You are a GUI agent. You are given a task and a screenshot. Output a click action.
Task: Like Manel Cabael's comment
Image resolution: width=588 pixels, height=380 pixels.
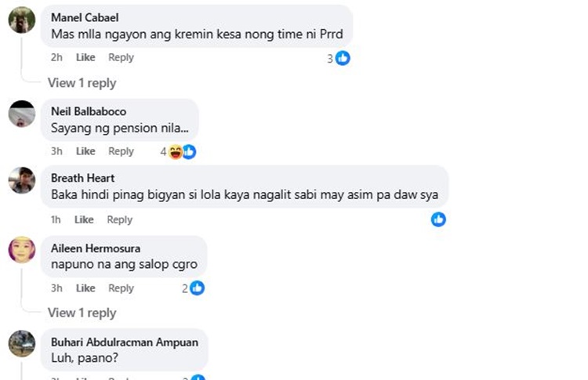(85, 57)
